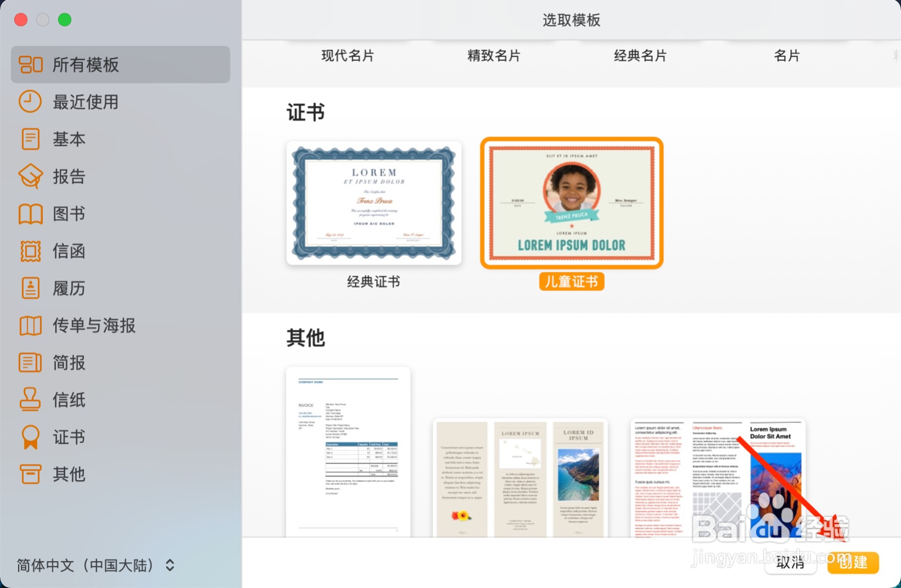Click the green zoom traffic light
Viewport: 901px width, 588px height.
point(65,20)
